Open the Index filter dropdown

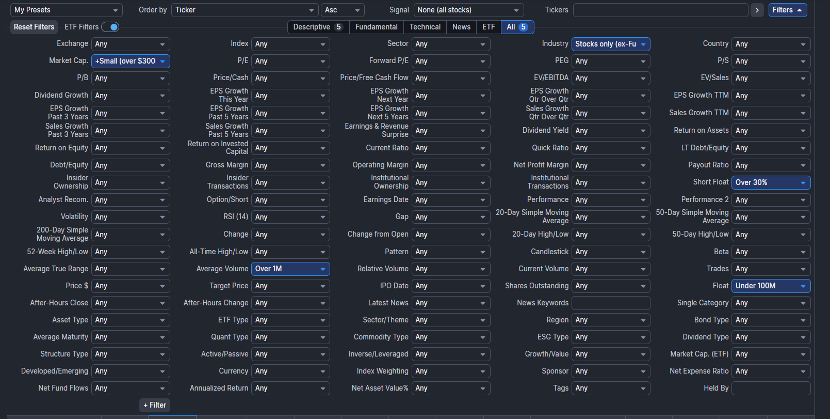tap(290, 44)
